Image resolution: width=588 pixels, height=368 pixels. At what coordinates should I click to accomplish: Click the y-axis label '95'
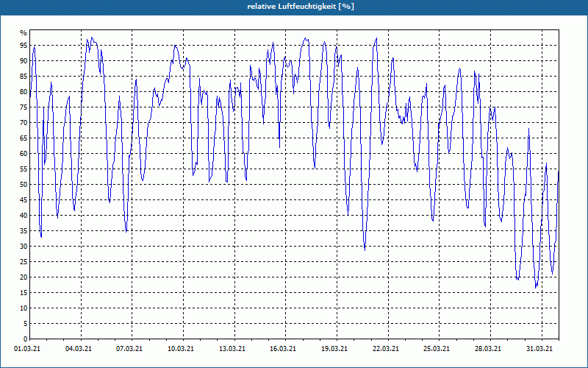pos(24,46)
